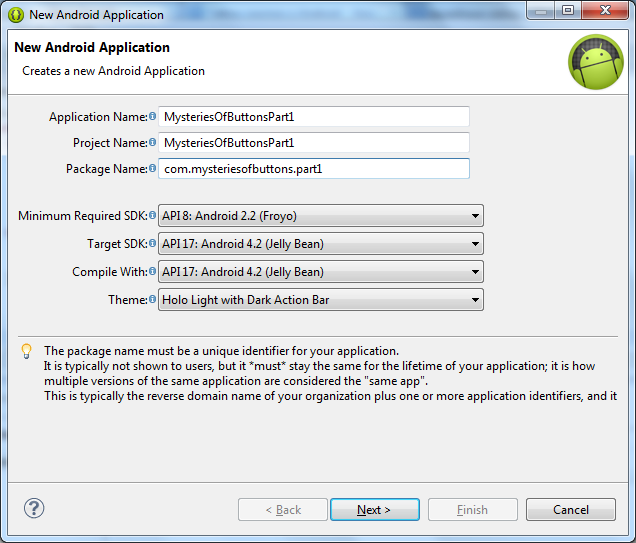Click the lightbulb tip icon

[x=27, y=352]
